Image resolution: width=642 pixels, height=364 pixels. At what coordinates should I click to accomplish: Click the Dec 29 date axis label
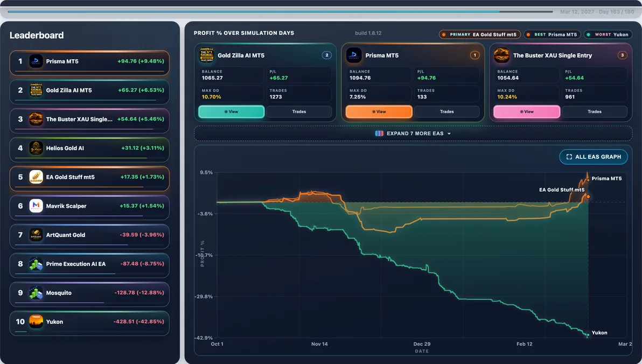point(422,344)
